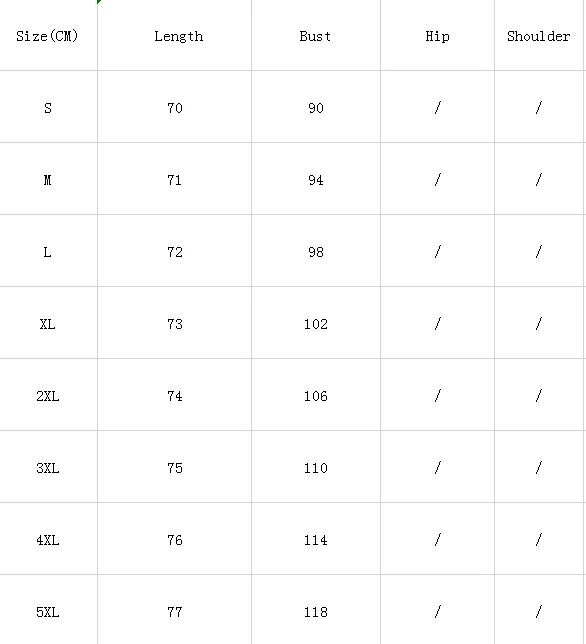Screen dimensions: 586x644
Task: Select the Bust value 94
Action: tap(316, 179)
